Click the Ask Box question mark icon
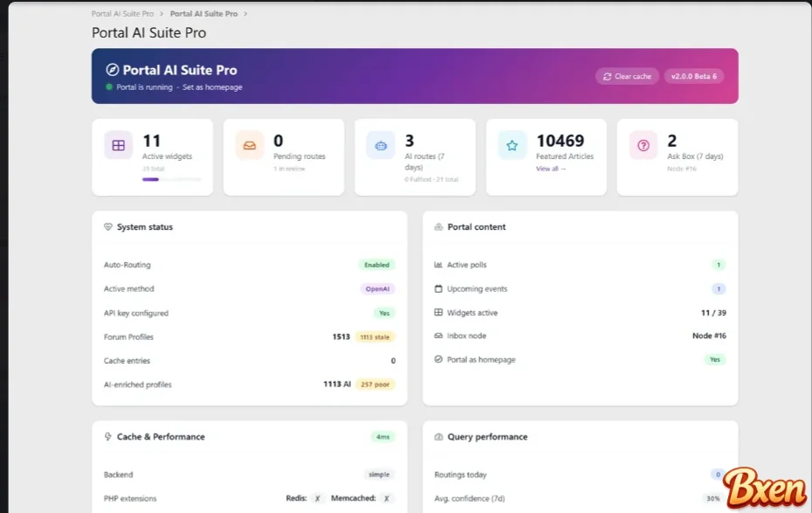Viewport: 812px width, 513px height. [x=643, y=145]
